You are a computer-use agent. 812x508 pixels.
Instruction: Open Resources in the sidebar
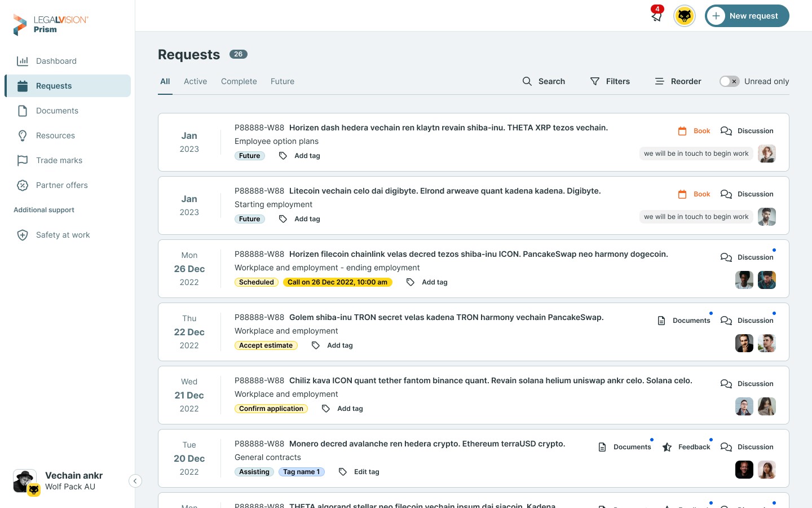pyautogui.click(x=68, y=135)
